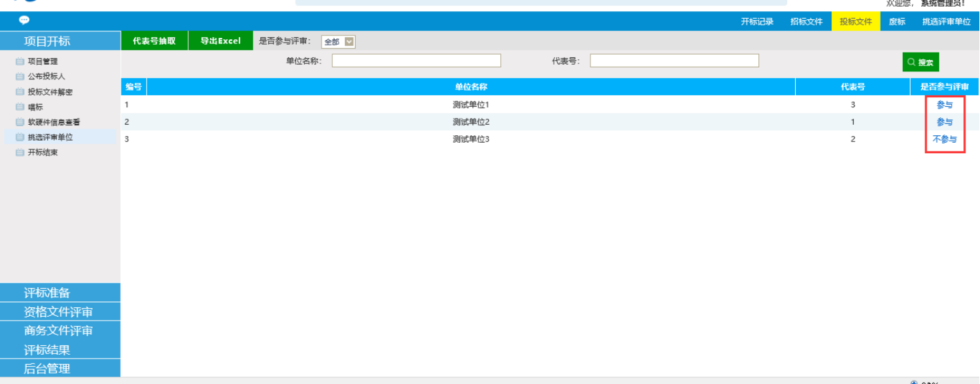Image resolution: width=980 pixels, height=384 pixels.
Task: Toggle 参与 status for 测试单位2
Action: click(x=945, y=122)
